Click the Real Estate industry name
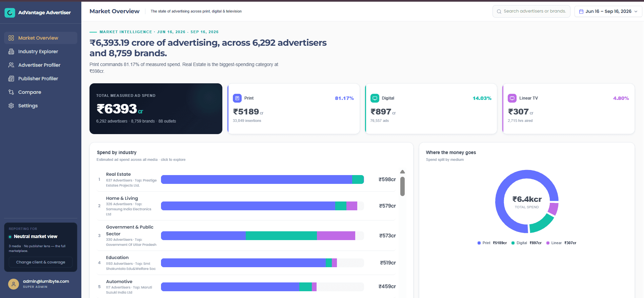The width and height of the screenshot is (644, 298). (x=118, y=174)
